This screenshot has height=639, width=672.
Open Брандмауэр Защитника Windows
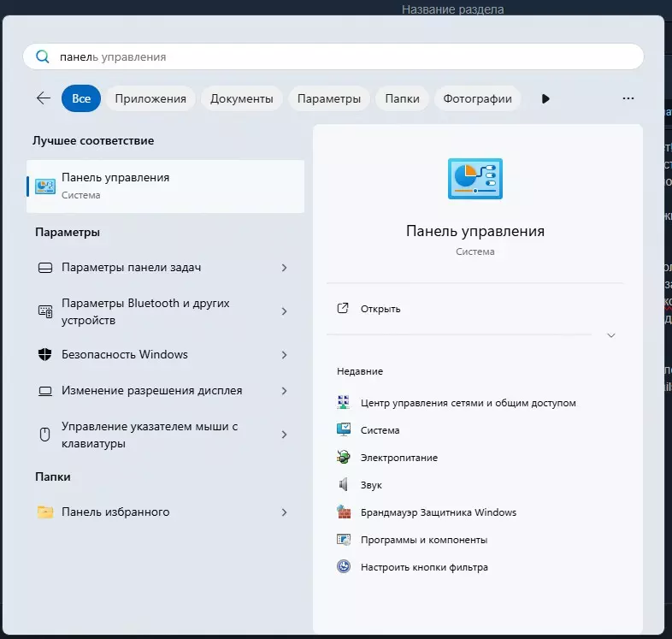click(x=439, y=512)
